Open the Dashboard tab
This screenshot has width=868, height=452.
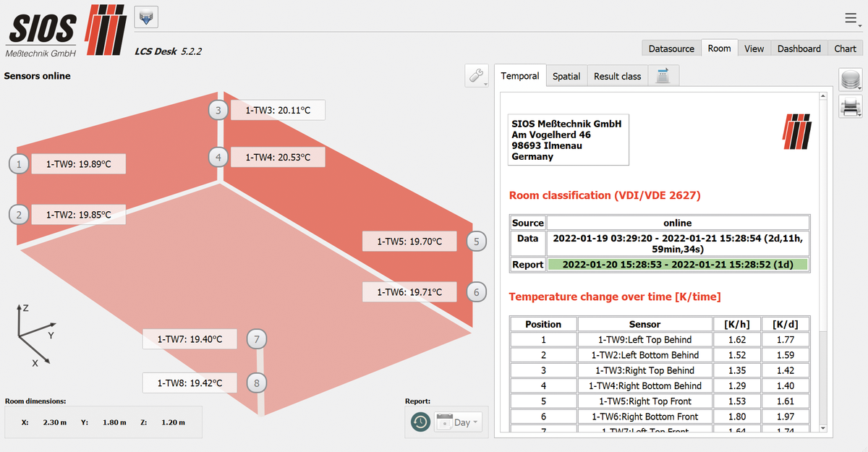pyautogui.click(x=799, y=48)
